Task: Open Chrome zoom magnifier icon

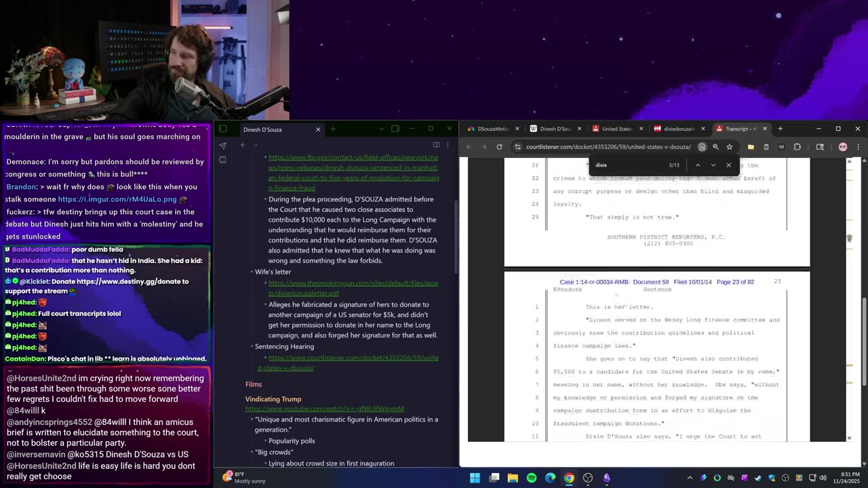Action: point(715,147)
